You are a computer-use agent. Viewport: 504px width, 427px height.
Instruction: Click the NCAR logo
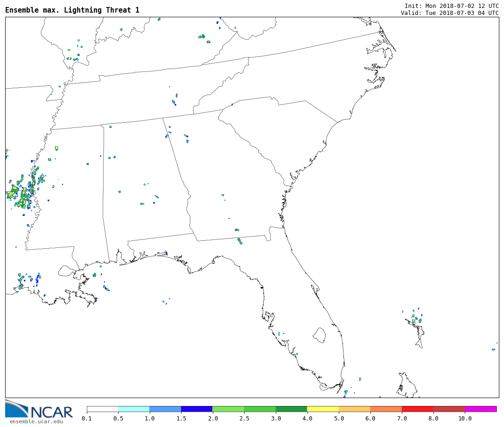39,409
